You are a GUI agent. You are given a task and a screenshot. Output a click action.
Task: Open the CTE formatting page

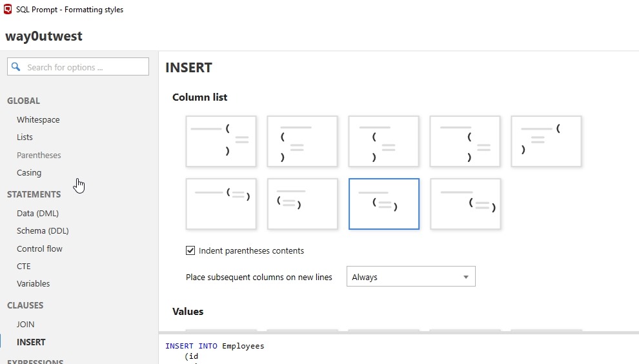tap(24, 266)
